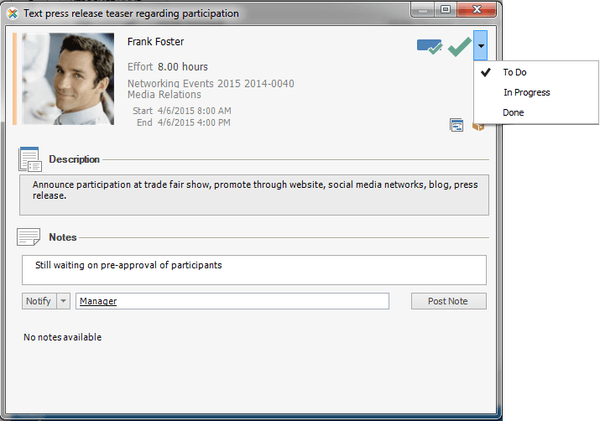Click the app icon in the title bar
The image size is (600, 421).
[13, 14]
